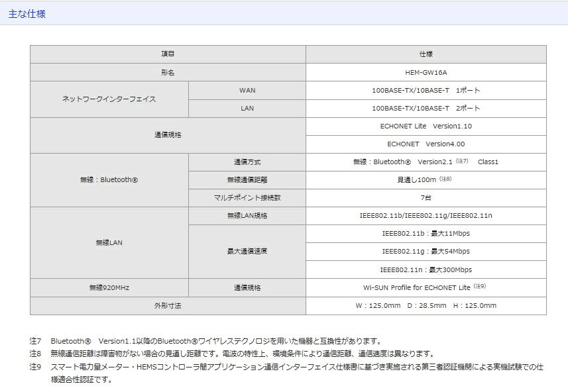The height and width of the screenshot is (392, 568).
Task: Click the WAN sub-row label
Action: (247, 90)
